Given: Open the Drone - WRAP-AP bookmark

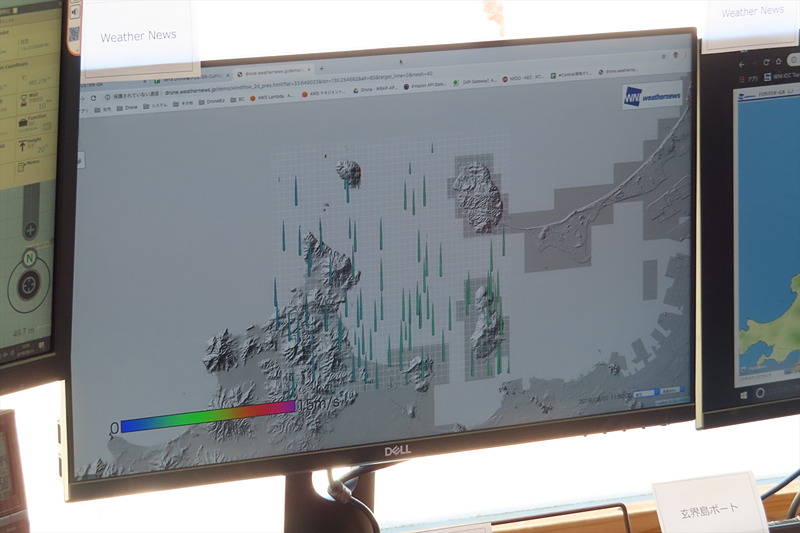Looking at the screenshot, I should (x=374, y=90).
